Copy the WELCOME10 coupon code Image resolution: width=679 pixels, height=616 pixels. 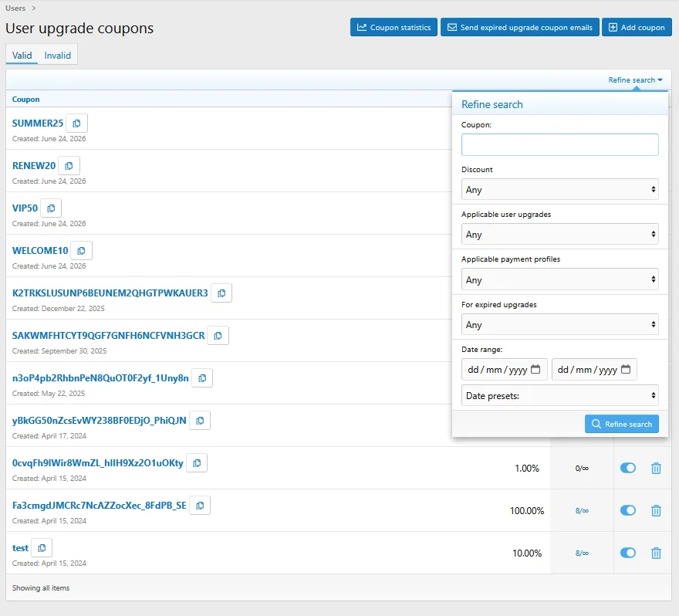(x=81, y=251)
